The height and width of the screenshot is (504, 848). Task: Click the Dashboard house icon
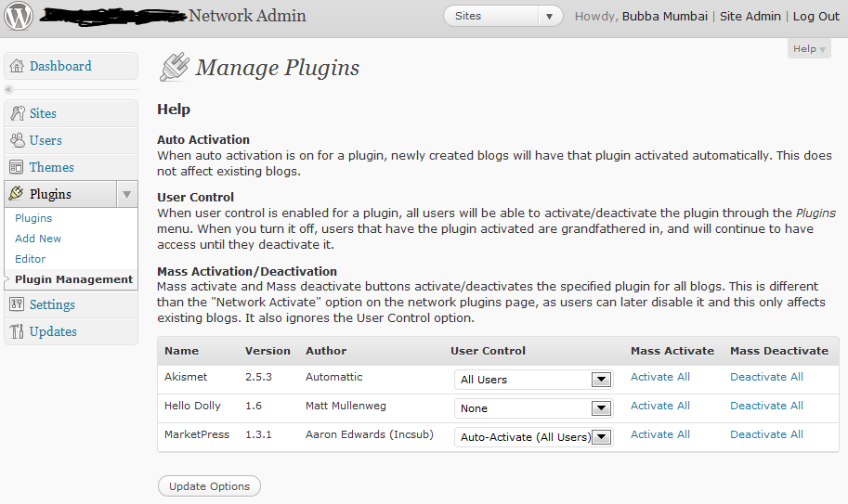[17, 66]
